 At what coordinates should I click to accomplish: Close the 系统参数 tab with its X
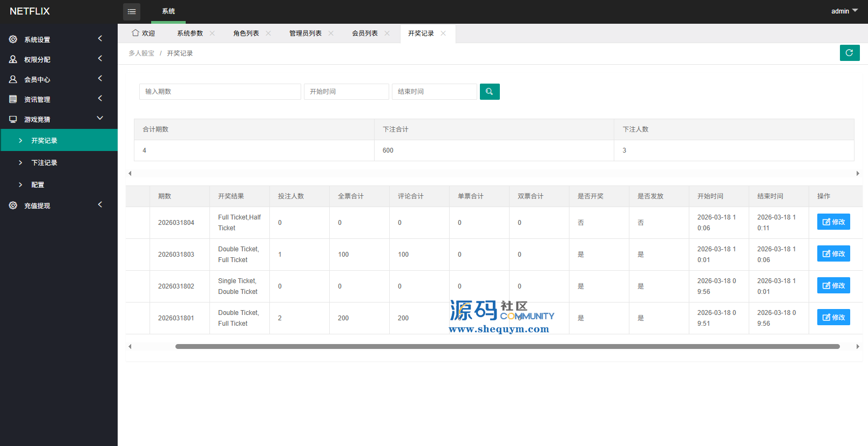pos(212,33)
